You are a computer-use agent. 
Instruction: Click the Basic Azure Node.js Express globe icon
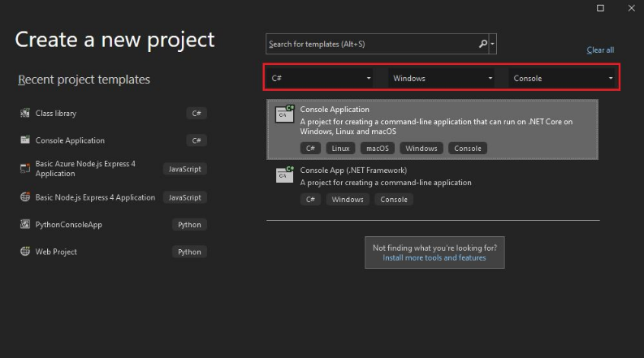[x=25, y=169]
